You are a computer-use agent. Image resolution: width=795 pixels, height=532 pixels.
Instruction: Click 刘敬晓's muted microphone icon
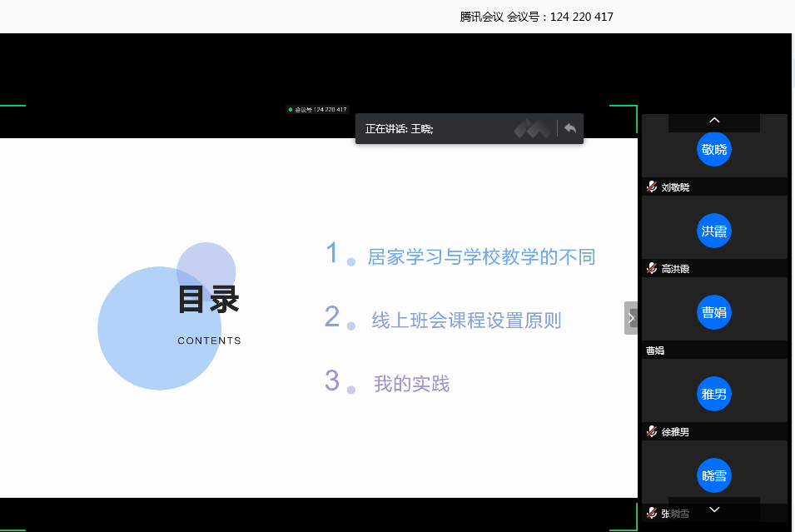tap(652, 187)
